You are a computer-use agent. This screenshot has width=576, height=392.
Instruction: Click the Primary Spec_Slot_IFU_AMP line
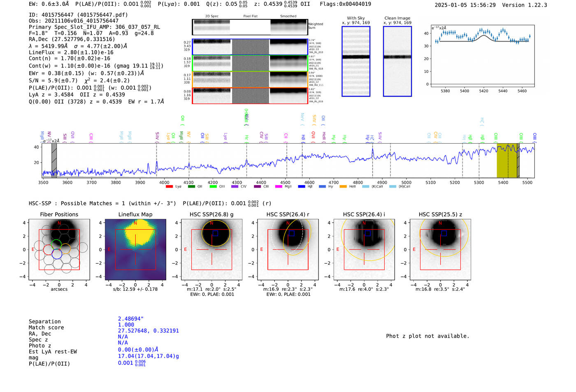[x=94, y=27]
